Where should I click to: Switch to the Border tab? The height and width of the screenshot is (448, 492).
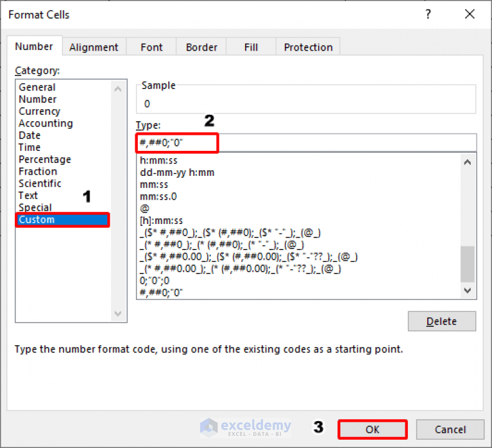coord(201,47)
